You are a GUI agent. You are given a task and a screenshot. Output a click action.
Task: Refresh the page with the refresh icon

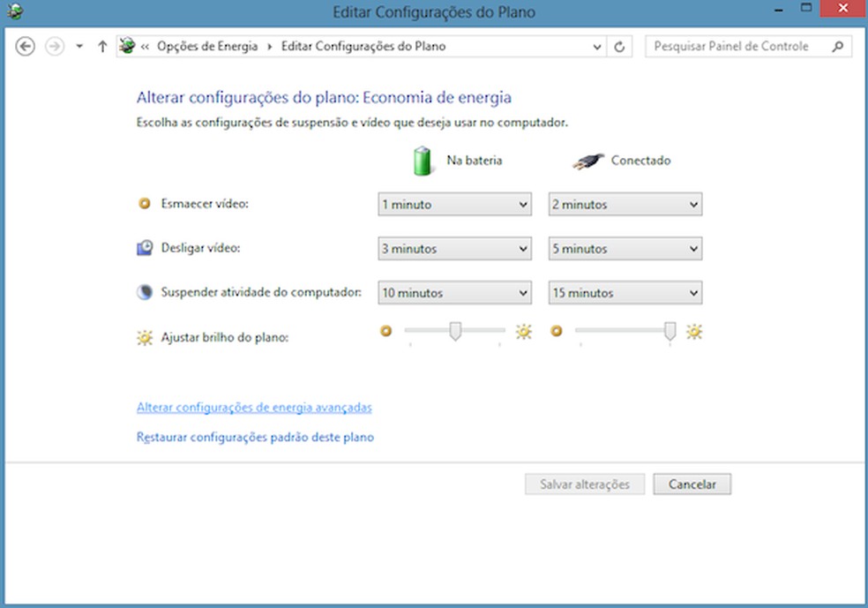(x=619, y=47)
